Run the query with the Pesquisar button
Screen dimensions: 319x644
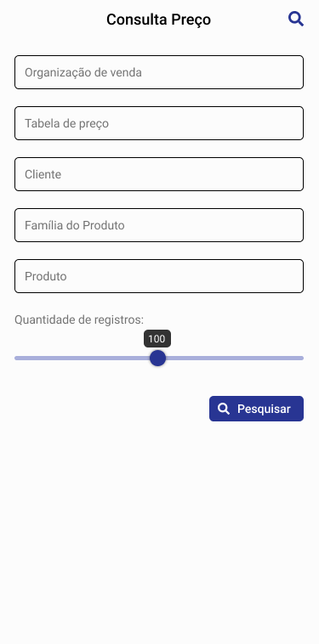tap(257, 409)
